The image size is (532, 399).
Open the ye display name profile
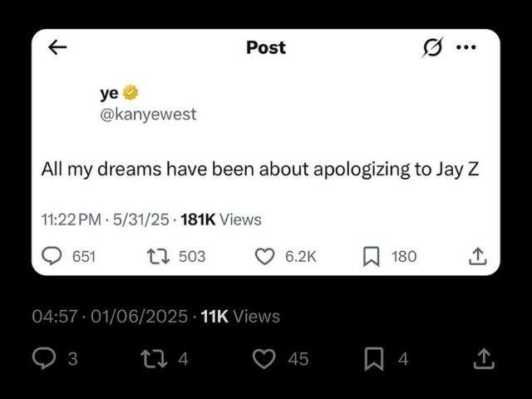click(x=109, y=93)
